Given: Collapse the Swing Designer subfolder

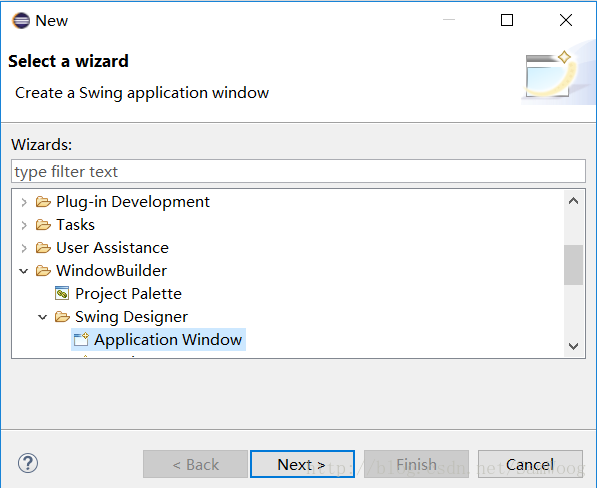Looking at the screenshot, I should [43, 317].
